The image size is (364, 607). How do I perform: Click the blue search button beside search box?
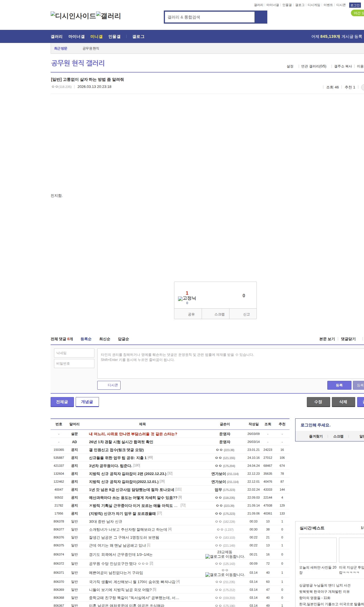[x=261, y=17]
